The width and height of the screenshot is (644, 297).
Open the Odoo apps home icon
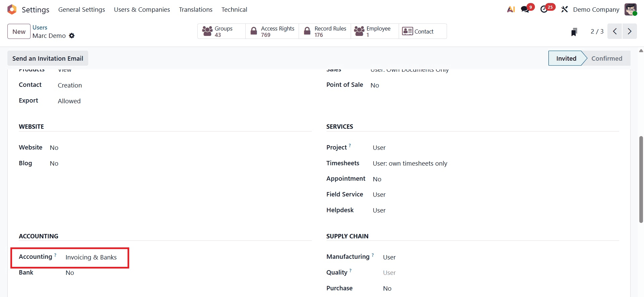pos(12,9)
